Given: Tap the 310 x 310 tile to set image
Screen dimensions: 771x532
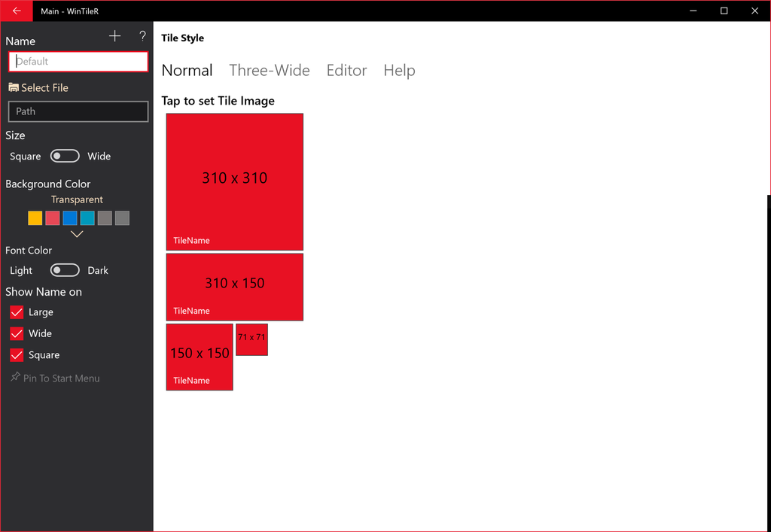Looking at the screenshot, I should pos(234,181).
